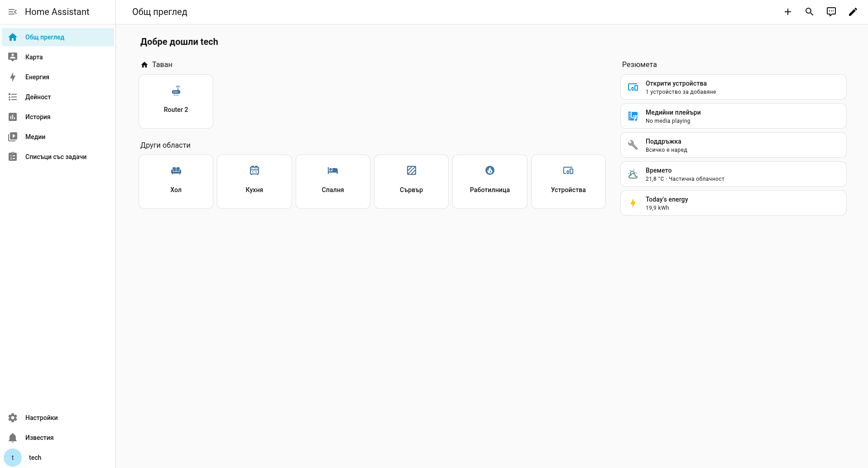This screenshot has width=868, height=468.
Task: Click the Хол sofa icon
Action: click(176, 170)
